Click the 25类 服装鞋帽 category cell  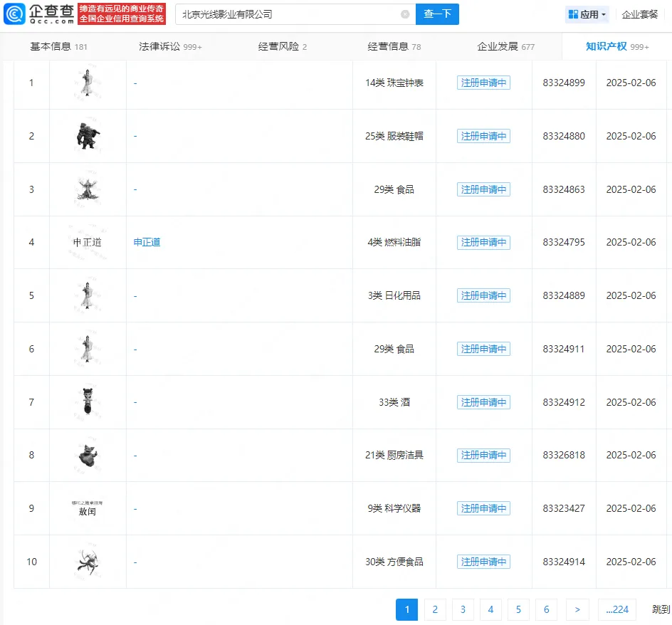pos(394,136)
